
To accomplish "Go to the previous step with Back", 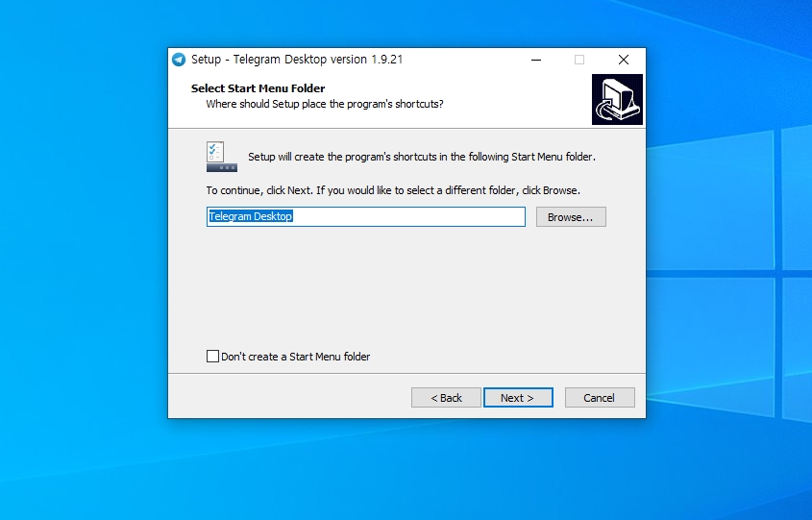I will click(x=446, y=398).
